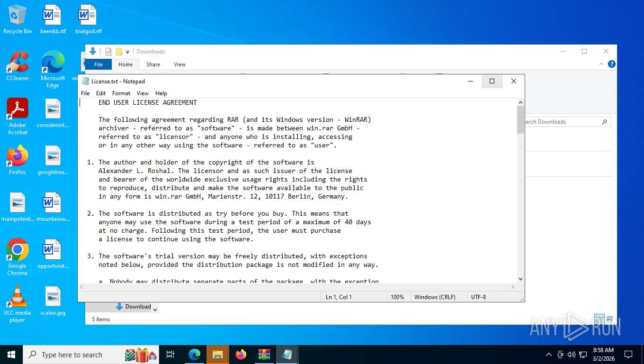The width and height of the screenshot is (644, 364).
Task: Open Notepad's File menu
Action: (x=85, y=93)
